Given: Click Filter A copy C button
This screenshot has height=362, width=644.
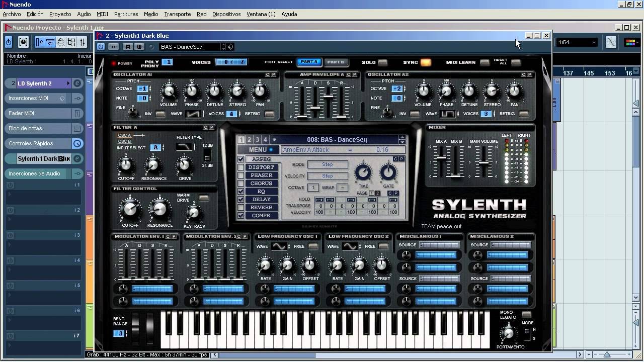Looking at the screenshot, I should 205,127.
